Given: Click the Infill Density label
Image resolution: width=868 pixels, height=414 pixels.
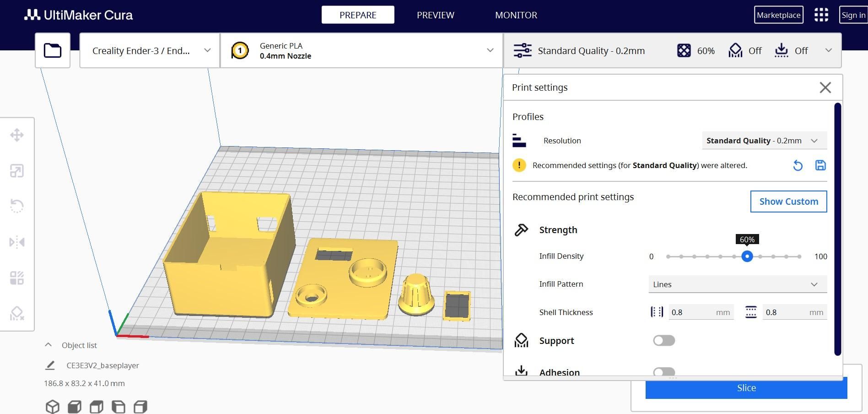Looking at the screenshot, I should [561, 256].
